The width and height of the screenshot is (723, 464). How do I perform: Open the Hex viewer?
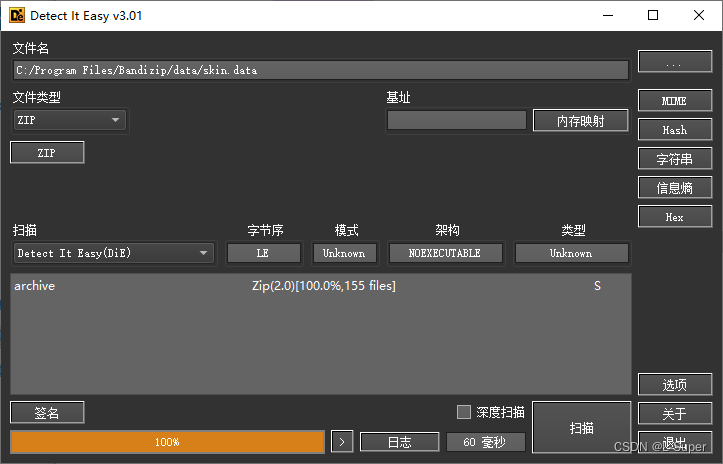pyautogui.click(x=675, y=217)
